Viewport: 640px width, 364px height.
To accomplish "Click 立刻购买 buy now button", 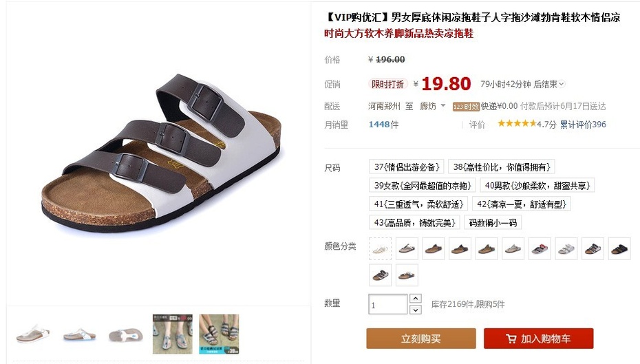I will [420, 339].
